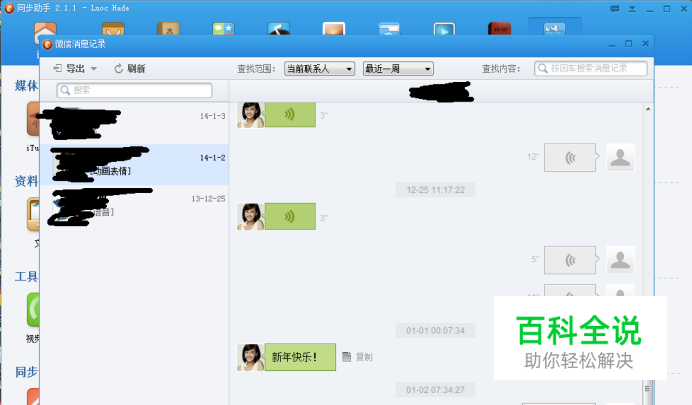Image resolution: width=692 pixels, height=405 pixels.
Task: Click the timestamp 01-02 07:34:27
Action: [435, 390]
